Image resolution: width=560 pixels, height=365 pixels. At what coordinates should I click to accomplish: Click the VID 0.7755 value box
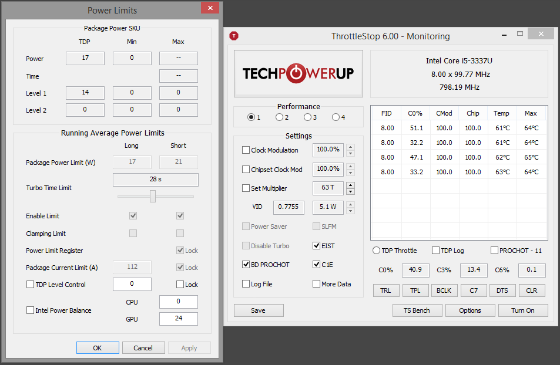pos(289,207)
